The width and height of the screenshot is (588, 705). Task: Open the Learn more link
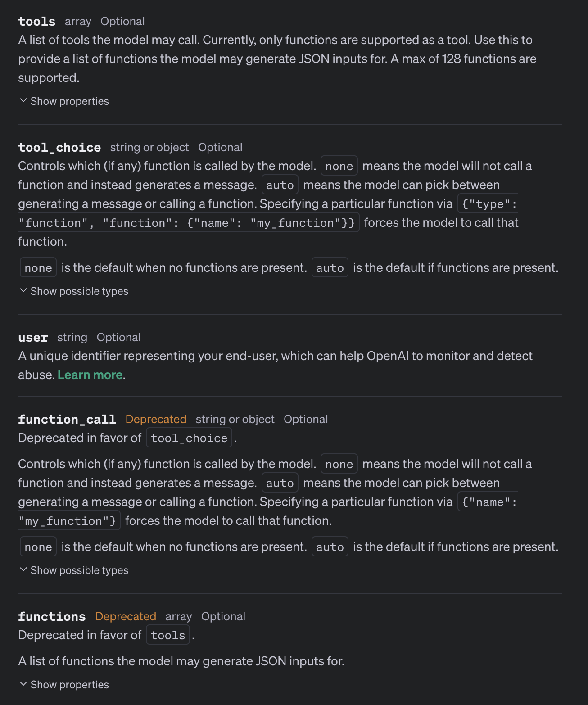pos(90,375)
